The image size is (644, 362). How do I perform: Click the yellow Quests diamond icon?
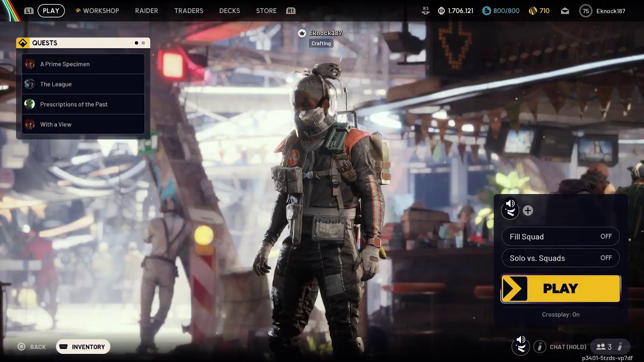(x=23, y=43)
